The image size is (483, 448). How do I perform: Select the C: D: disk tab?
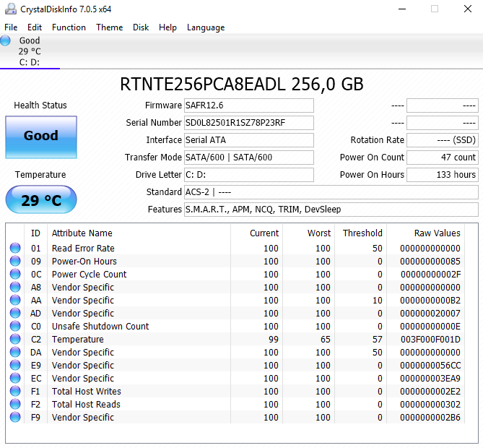click(30, 62)
